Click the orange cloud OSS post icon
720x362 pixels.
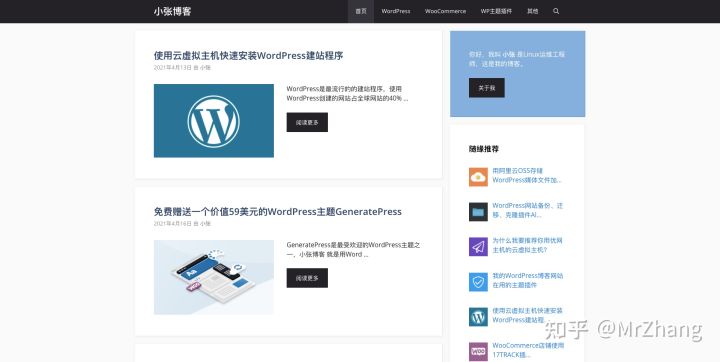(478, 177)
